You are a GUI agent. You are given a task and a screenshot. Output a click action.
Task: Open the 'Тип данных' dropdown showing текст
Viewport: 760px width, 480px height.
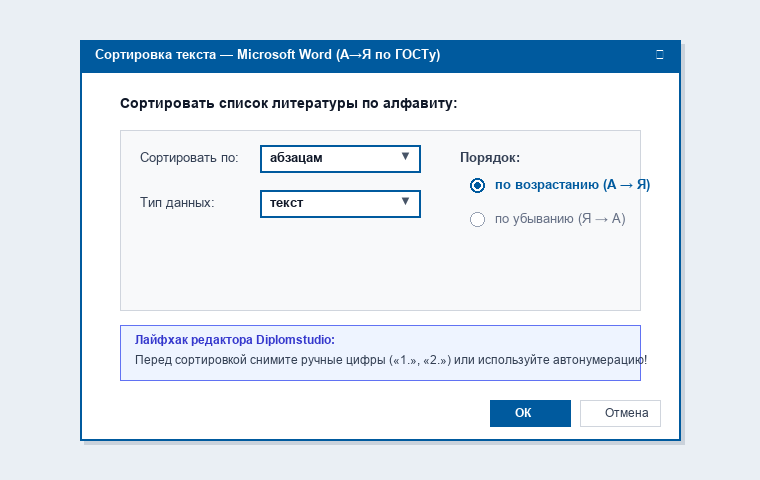(340, 204)
